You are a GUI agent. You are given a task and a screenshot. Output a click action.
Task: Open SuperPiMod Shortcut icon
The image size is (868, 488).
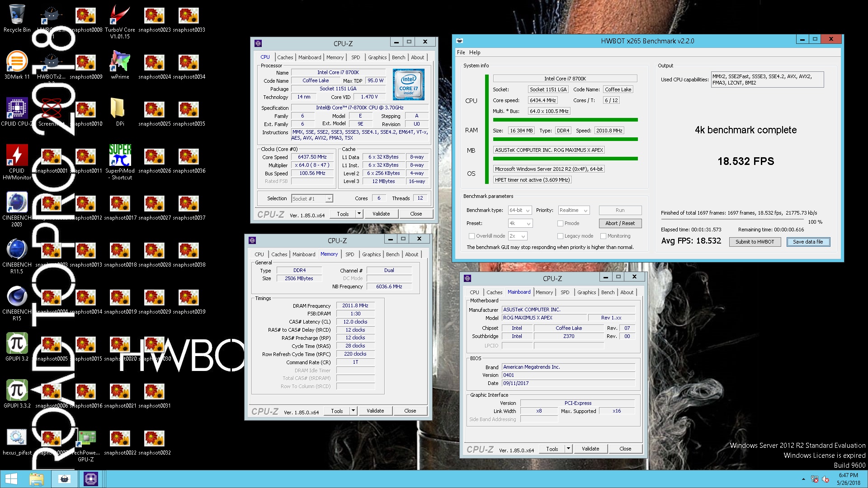[x=120, y=162]
